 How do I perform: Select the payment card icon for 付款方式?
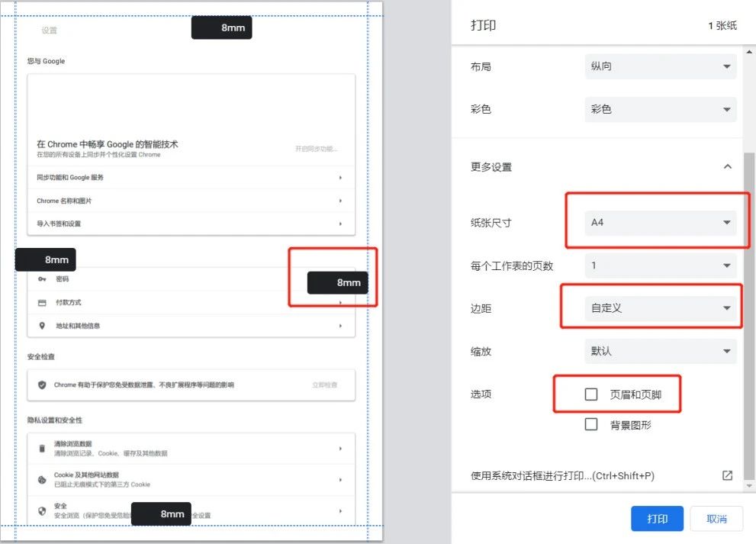41,302
